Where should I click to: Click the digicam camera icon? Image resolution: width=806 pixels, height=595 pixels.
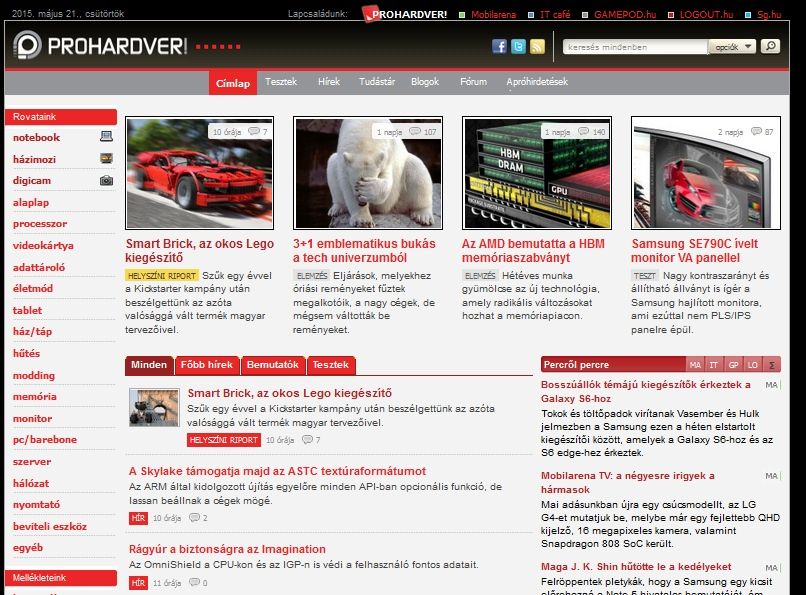click(x=106, y=180)
